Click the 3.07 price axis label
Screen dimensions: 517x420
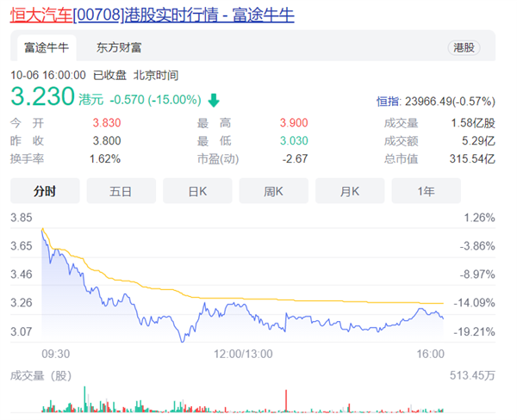point(22,331)
